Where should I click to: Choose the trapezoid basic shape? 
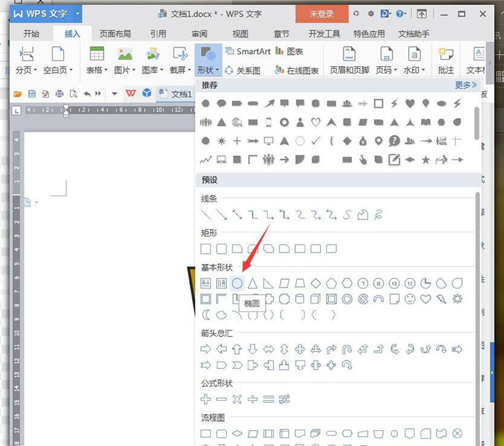(300, 283)
